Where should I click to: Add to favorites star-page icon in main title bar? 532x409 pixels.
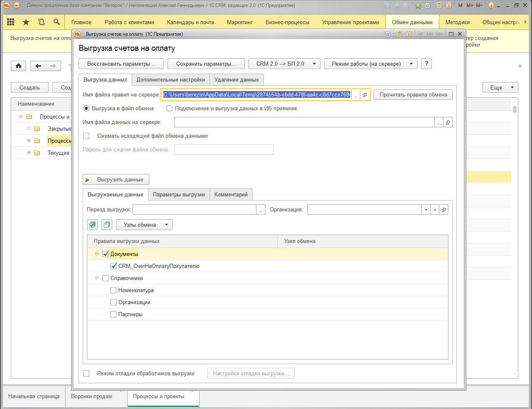(427, 5)
